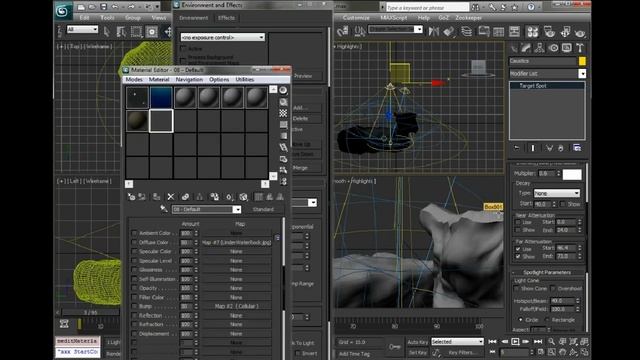The width and height of the screenshot is (640, 360).
Task: Open the selection filter All dropdown
Action: [82, 29]
